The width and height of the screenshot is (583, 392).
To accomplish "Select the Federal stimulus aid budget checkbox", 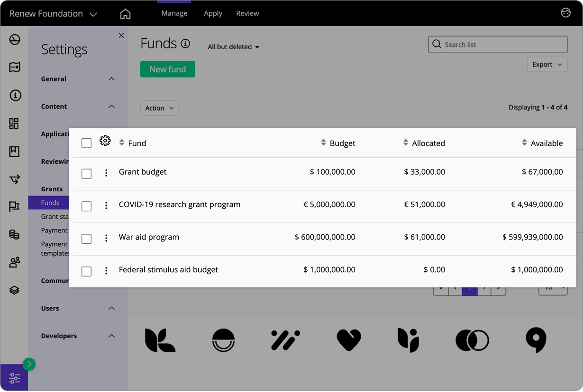I will click(86, 271).
